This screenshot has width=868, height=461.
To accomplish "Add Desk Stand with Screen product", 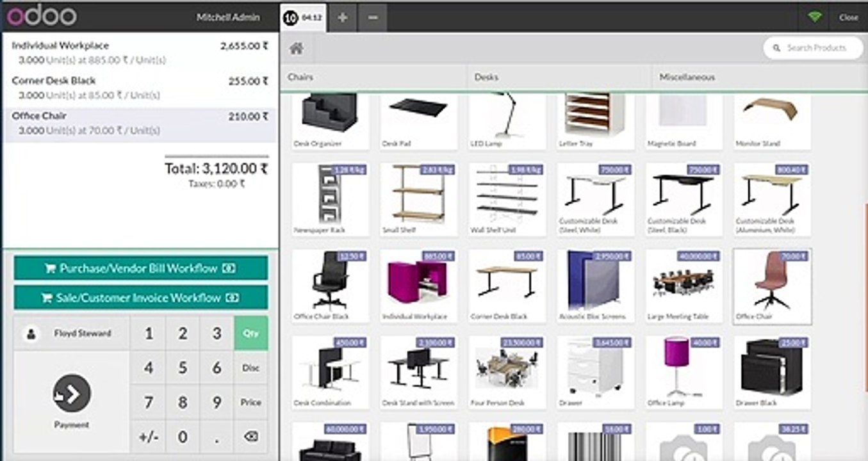I will [x=418, y=372].
